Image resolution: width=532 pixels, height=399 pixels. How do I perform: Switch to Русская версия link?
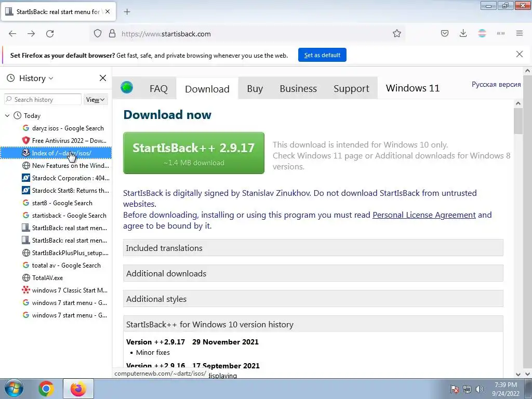coord(496,84)
